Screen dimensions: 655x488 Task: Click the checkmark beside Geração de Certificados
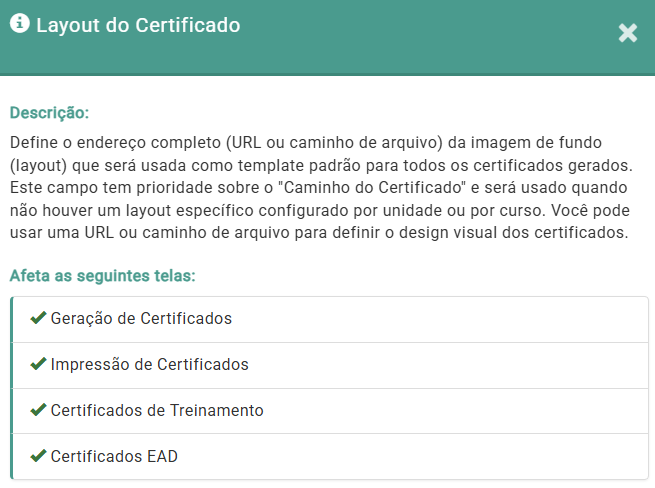pyautogui.click(x=38, y=318)
